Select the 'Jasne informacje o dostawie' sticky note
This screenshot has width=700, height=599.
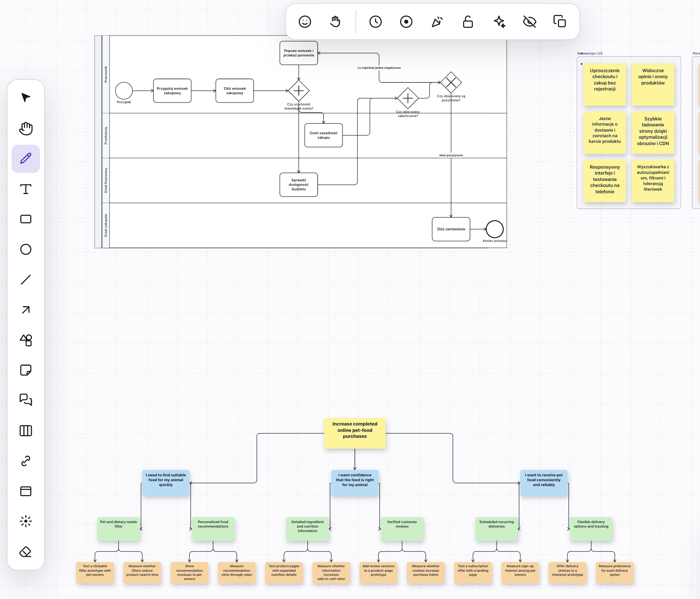pyautogui.click(x=605, y=133)
